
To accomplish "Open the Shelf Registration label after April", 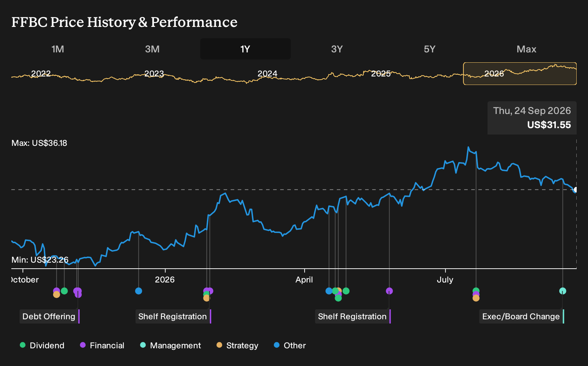I will [353, 316].
